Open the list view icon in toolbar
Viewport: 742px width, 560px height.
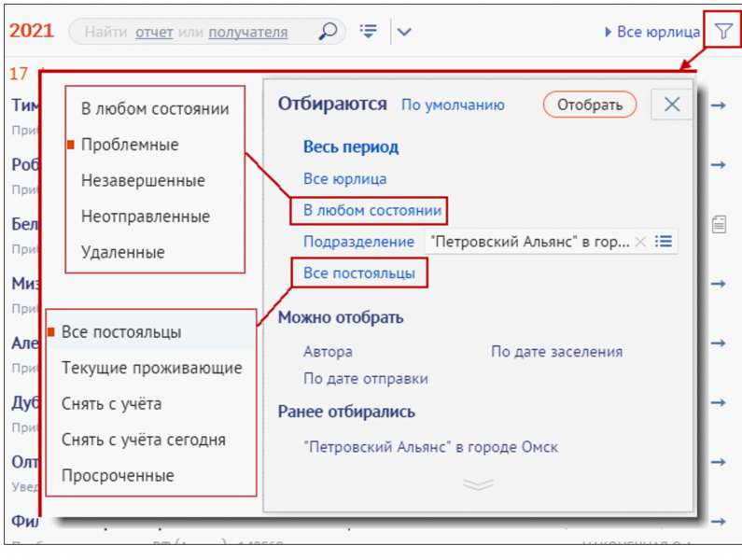pyautogui.click(x=369, y=32)
